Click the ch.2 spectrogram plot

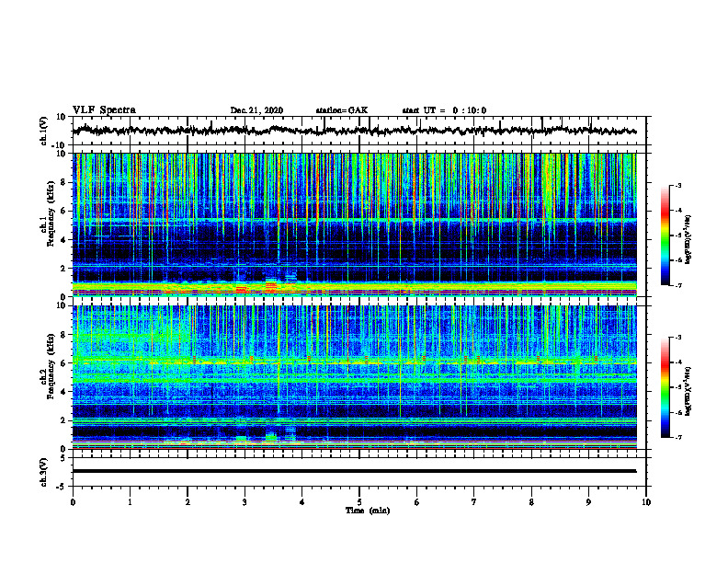(x=354, y=377)
